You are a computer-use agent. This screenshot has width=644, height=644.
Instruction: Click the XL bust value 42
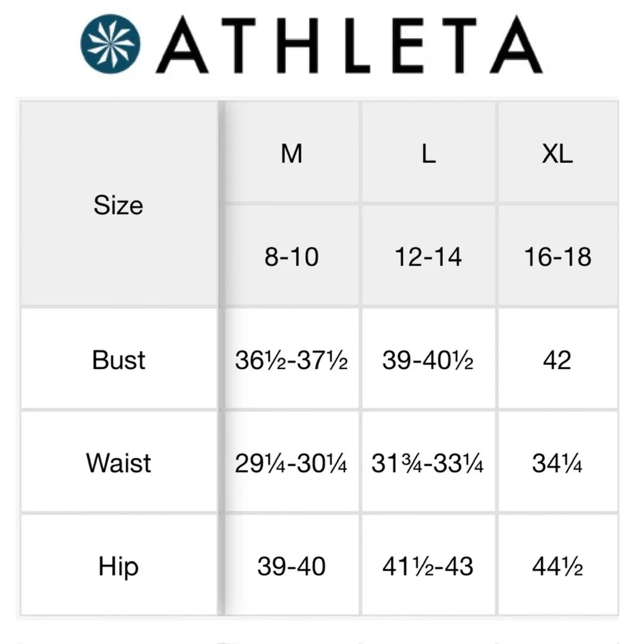(x=557, y=361)
